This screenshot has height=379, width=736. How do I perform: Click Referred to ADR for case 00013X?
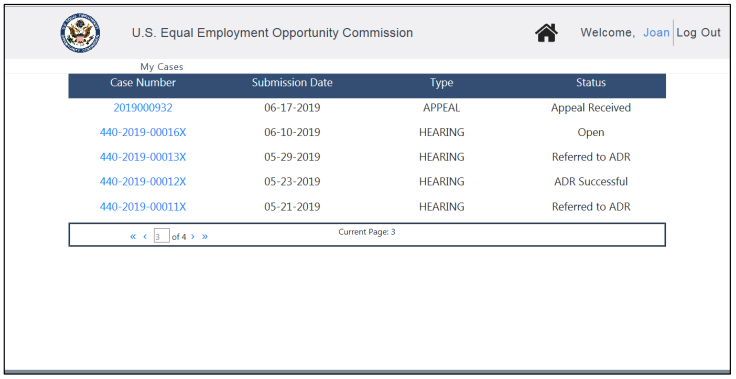tap(591, 157)
